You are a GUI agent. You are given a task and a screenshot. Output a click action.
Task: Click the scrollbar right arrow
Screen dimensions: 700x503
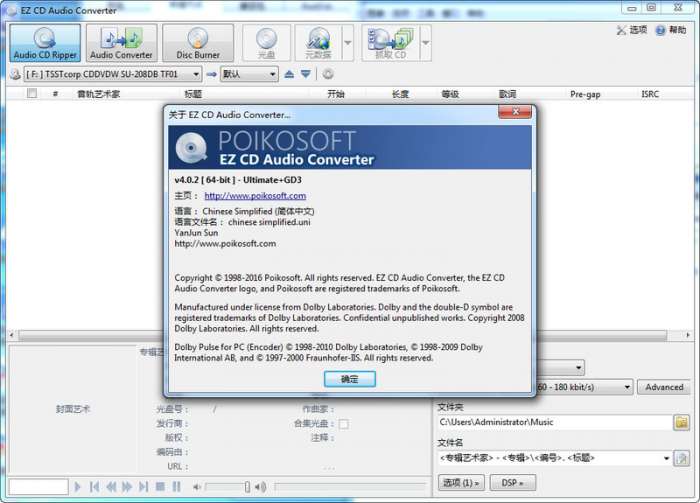point(688,335)
